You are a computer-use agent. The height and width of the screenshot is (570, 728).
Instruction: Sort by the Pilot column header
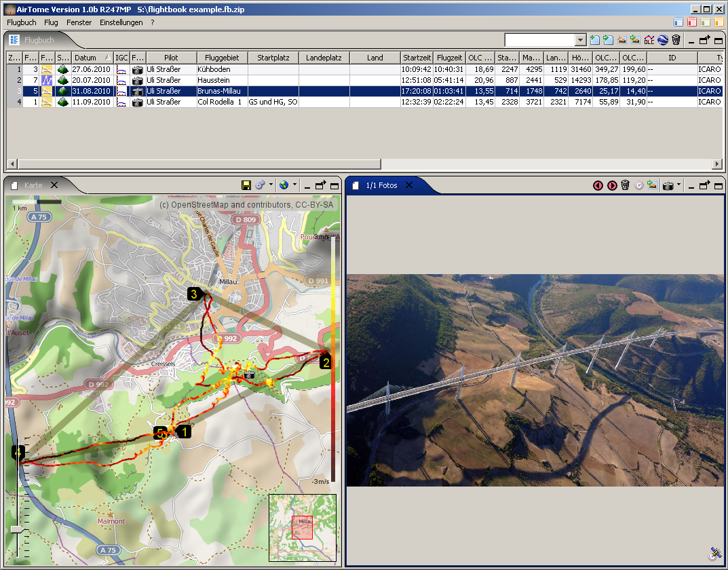[172, 58]
